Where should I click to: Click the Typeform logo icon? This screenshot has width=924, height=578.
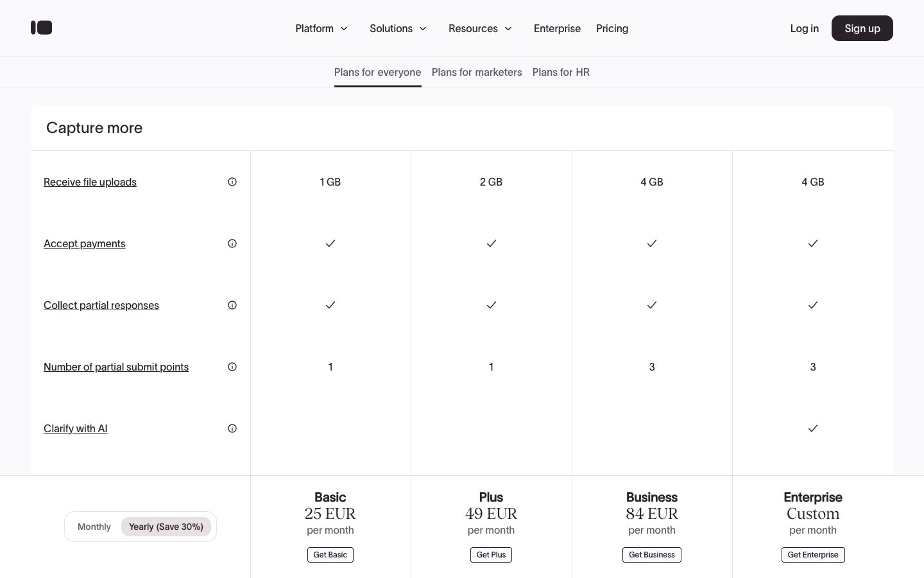coord(42,28)
